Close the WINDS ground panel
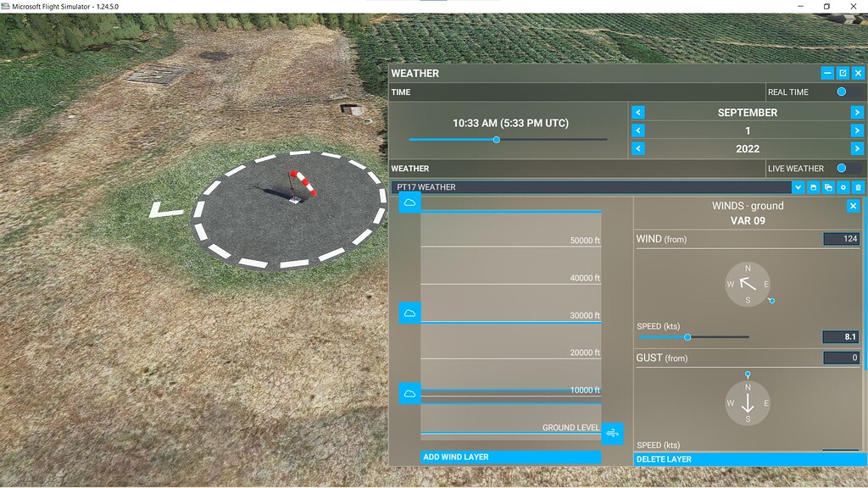Viewport: 868px width, 488px height. (854, 206)
